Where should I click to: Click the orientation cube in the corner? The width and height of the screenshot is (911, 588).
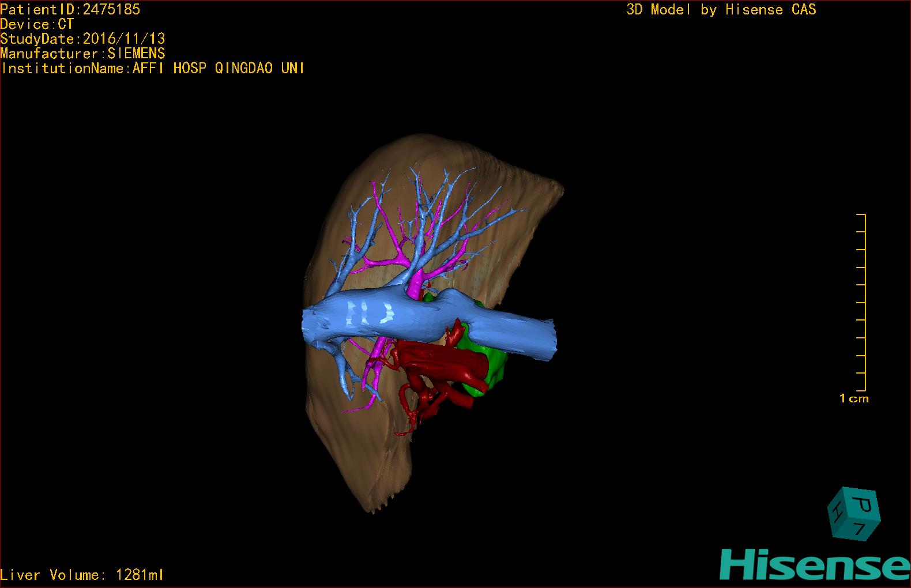point(853,515)
